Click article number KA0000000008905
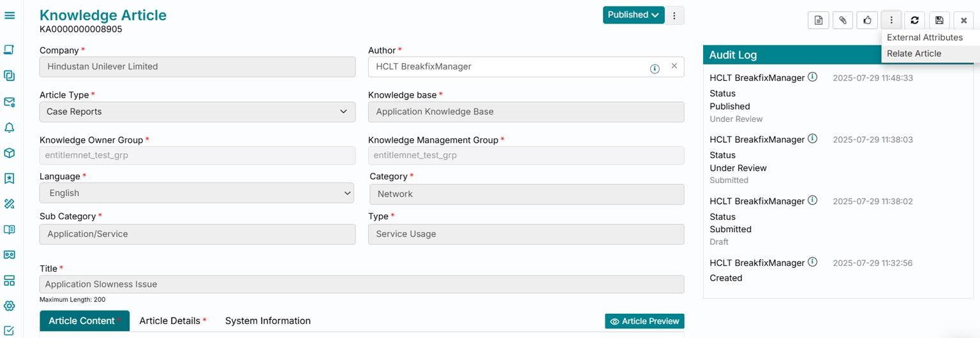Image resolution: width=980 pixels, height=338 pixels. coord(81,29)
